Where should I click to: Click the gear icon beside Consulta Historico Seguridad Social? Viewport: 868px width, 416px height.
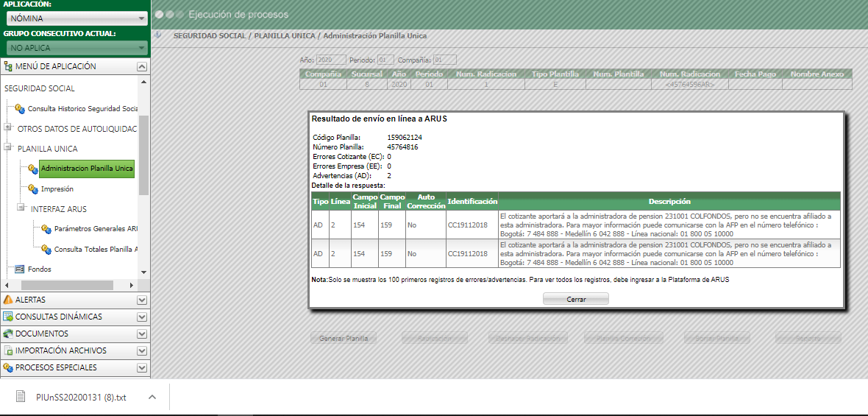point(19,108)
